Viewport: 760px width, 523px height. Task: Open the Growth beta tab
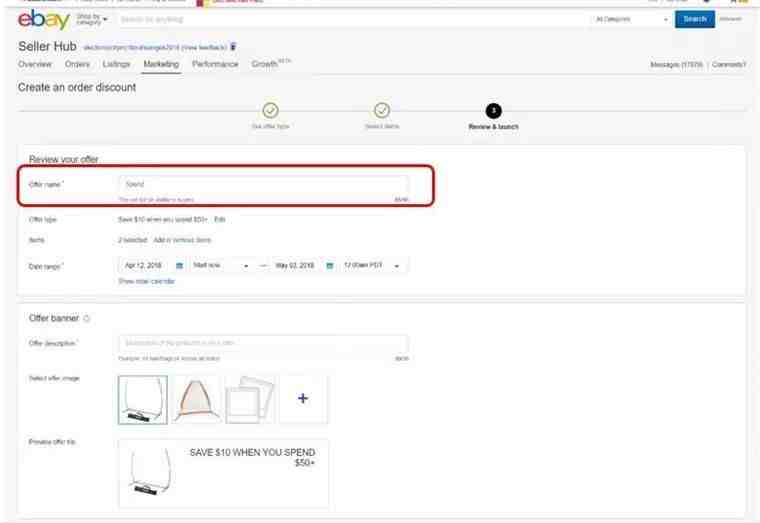pyautogui.click(x=270, y=63)
